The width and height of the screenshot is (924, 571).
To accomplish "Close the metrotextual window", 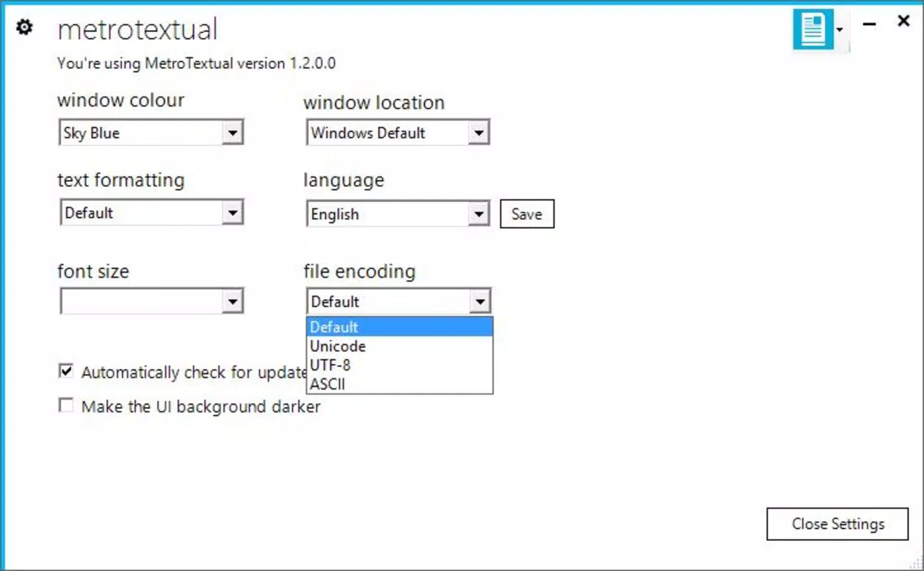I will (x=903, y=21).
